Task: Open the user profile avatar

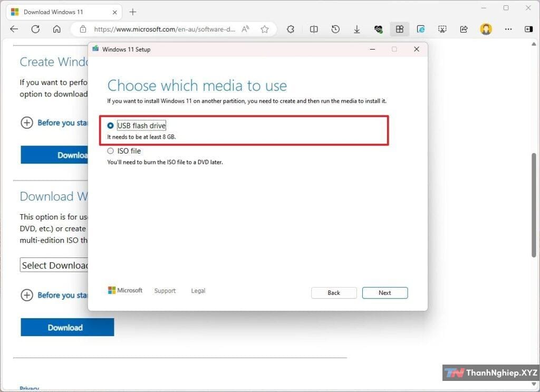Action: point(486,29)
